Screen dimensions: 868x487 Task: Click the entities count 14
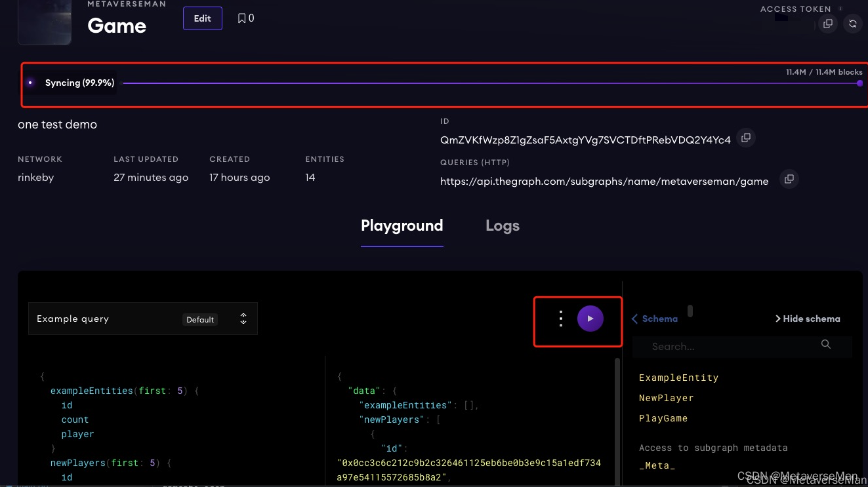(310, 178)
